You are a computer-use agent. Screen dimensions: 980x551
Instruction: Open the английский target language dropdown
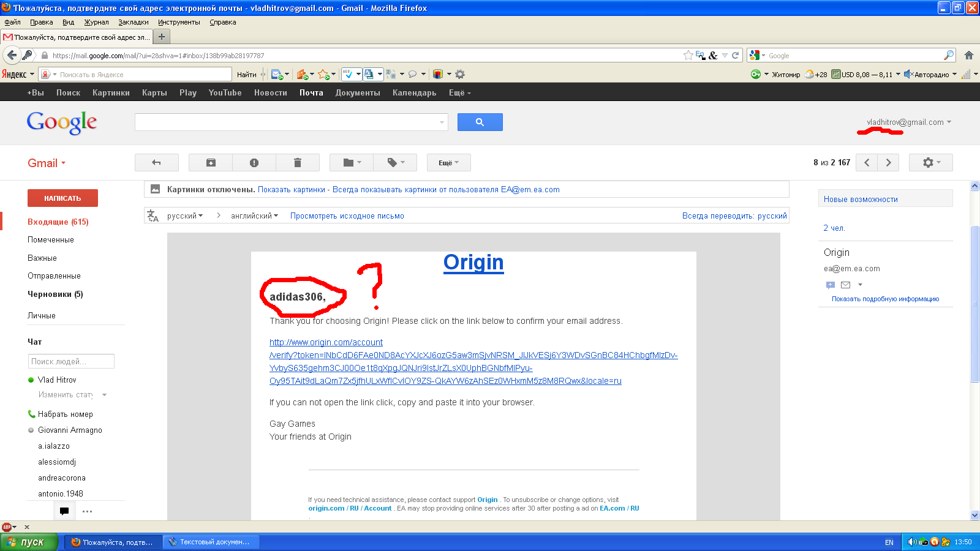pyautogui.click(x=255, y=216)
